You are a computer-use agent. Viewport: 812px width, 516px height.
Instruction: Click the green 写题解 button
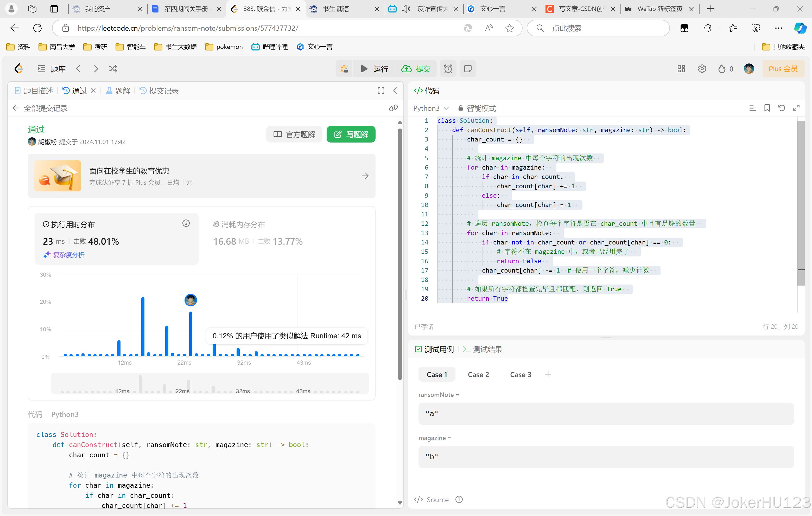[351, 134]
